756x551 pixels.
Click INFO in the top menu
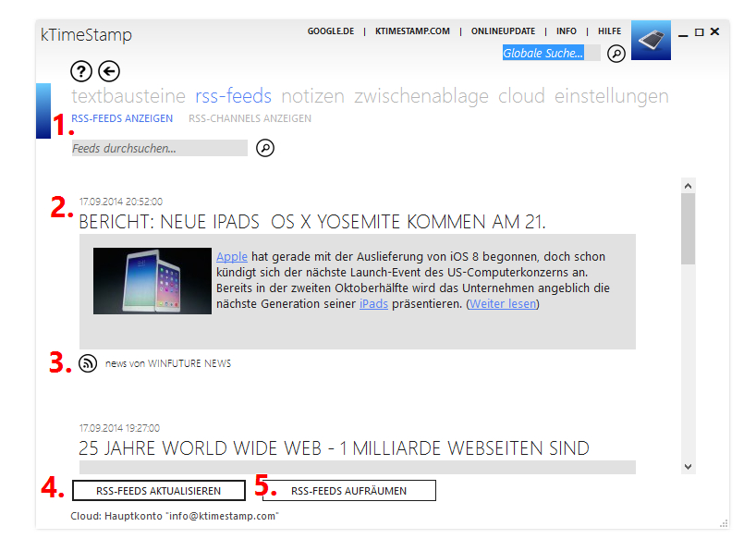point(566,31)
